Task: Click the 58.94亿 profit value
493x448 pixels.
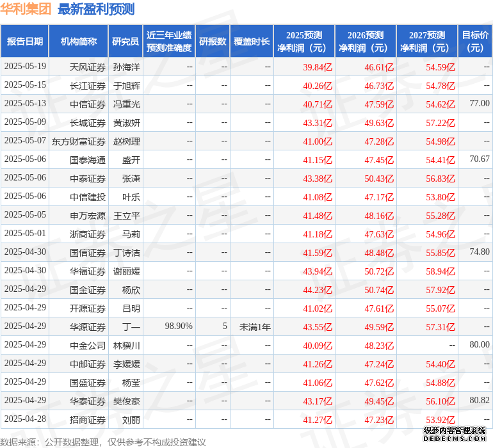Action: [x=440, y=271]
